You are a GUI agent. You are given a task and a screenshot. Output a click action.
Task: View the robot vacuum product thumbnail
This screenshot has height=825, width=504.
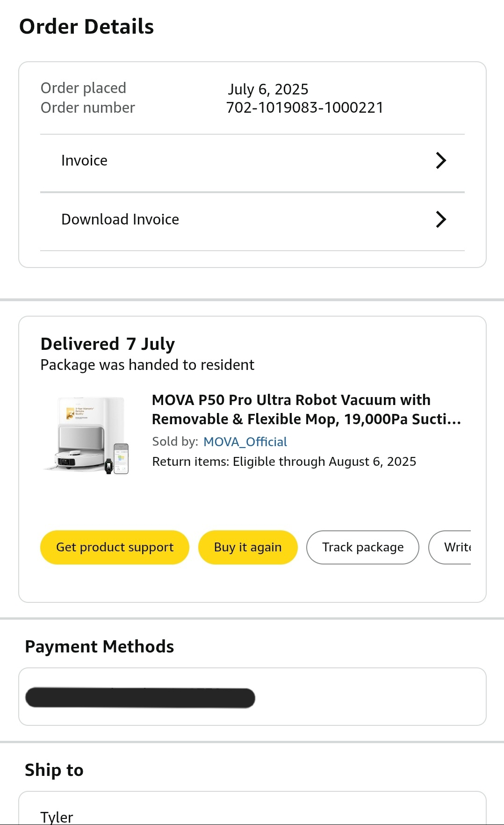tap(87, 436)
